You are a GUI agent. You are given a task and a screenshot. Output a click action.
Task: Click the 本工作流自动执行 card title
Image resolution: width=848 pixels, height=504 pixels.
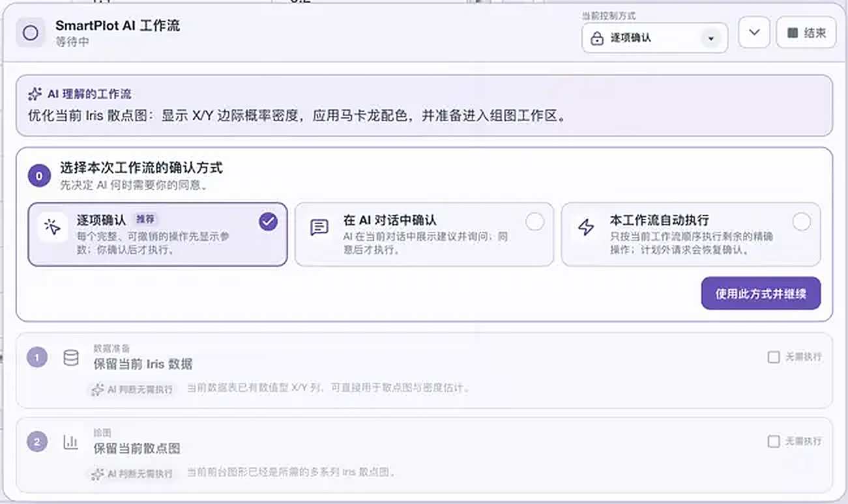659,220
